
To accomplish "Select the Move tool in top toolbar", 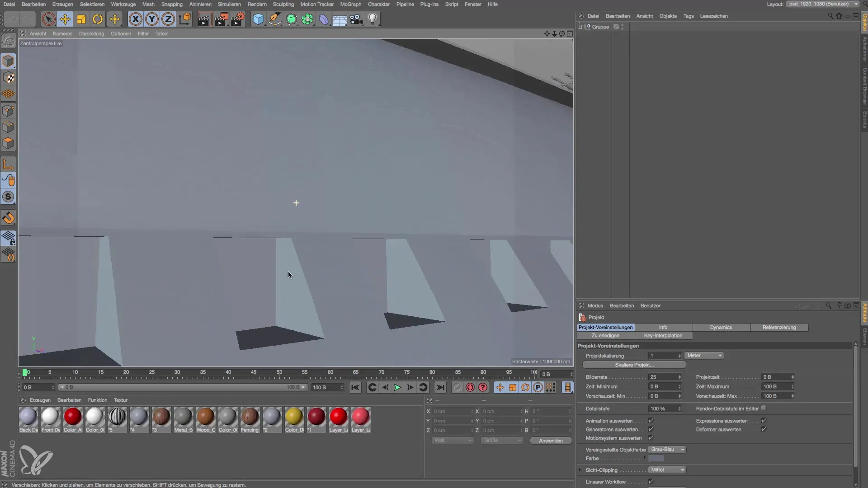I will pyautogui.click(x=65, y=19).
